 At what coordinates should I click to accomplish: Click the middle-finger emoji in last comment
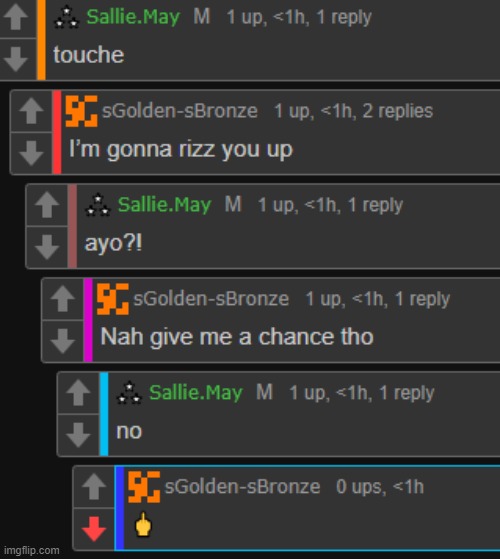[144, 524]
